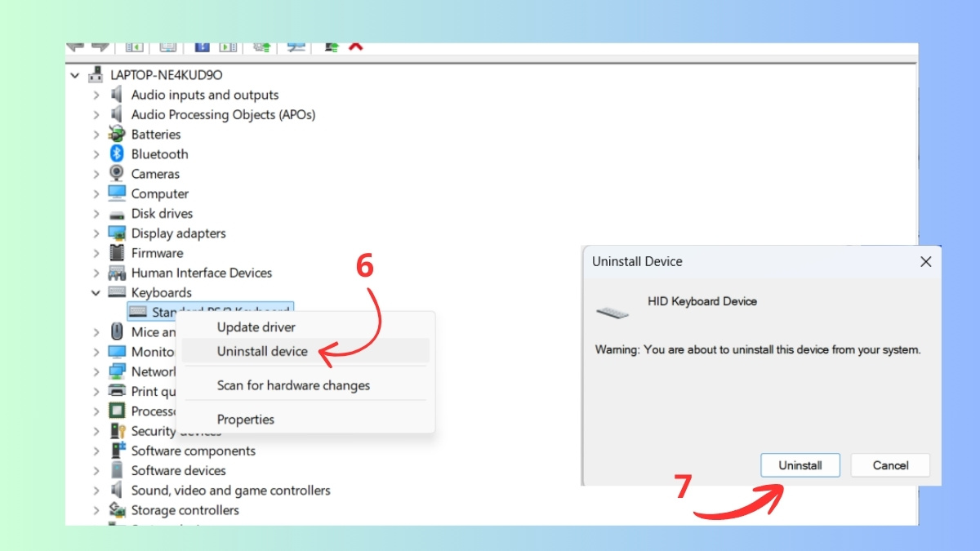The width and height of the screenshot is (980, 551).
Task: Click the Standard PS/2 Keyboard device icon
Action: 138,312
